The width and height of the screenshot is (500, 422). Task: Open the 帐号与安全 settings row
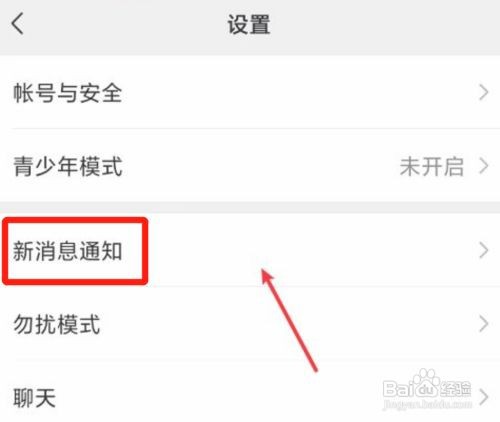point(250,92)
